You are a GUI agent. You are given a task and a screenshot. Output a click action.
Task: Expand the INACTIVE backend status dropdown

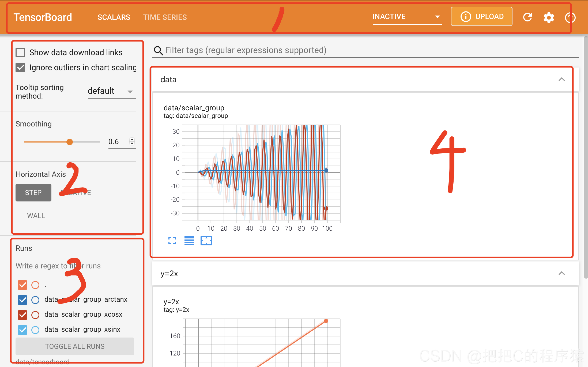[x=436, y=17]
